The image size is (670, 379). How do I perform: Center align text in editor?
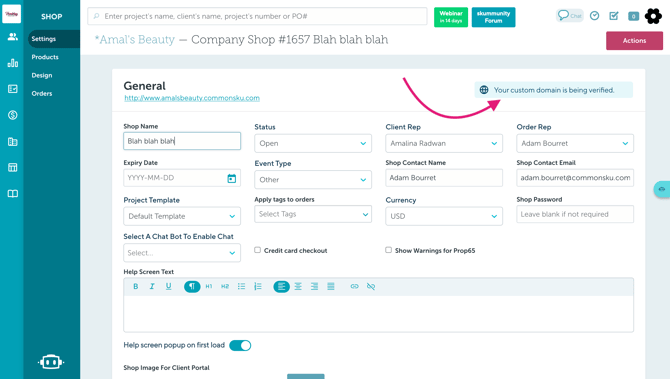298,286
